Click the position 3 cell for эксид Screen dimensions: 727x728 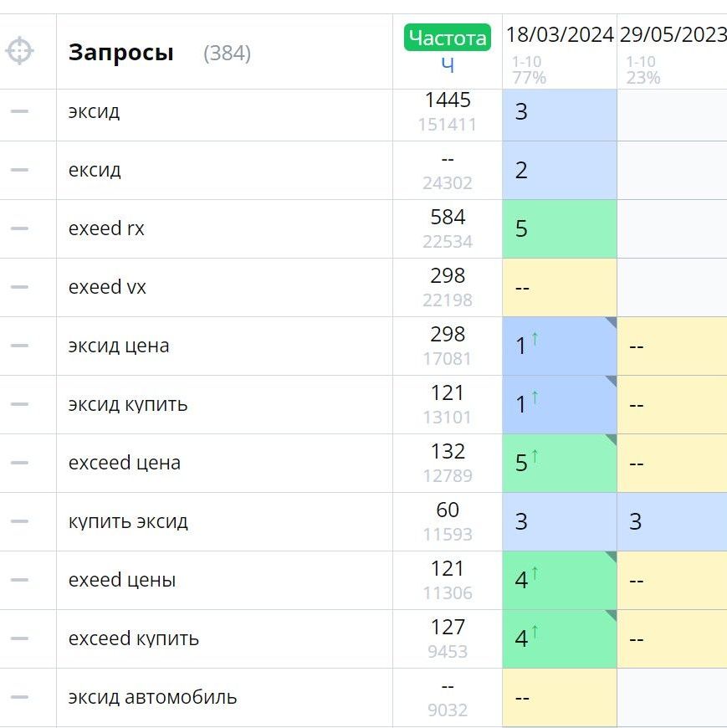[560, 115]
